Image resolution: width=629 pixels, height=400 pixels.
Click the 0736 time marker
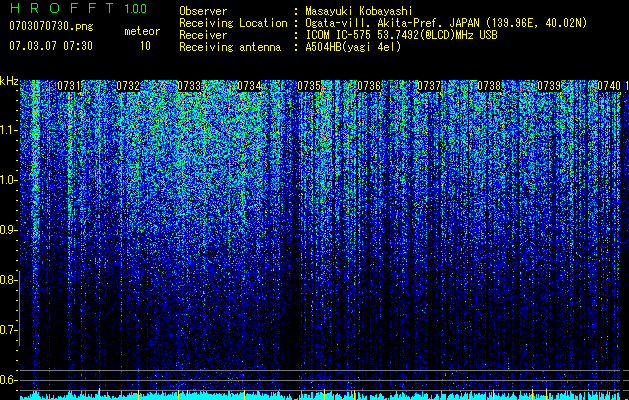pos(369,86)
